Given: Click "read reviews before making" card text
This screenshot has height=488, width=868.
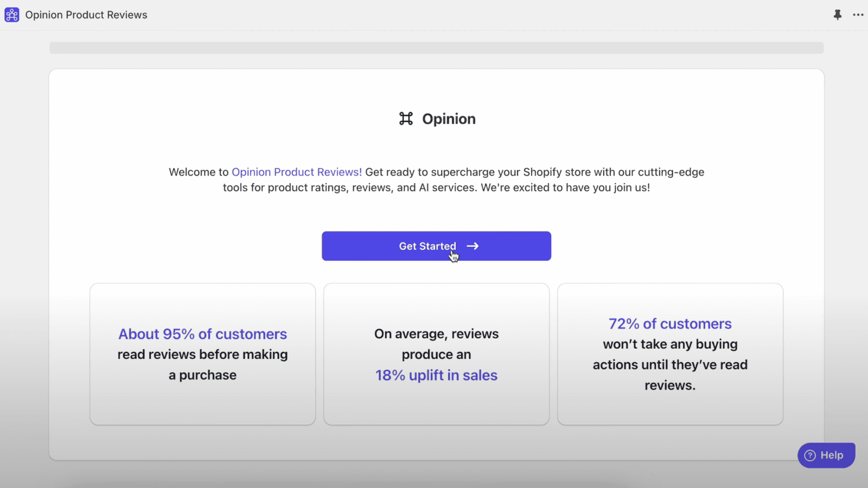Looking at the screenshot, I should tap(202, 355).
